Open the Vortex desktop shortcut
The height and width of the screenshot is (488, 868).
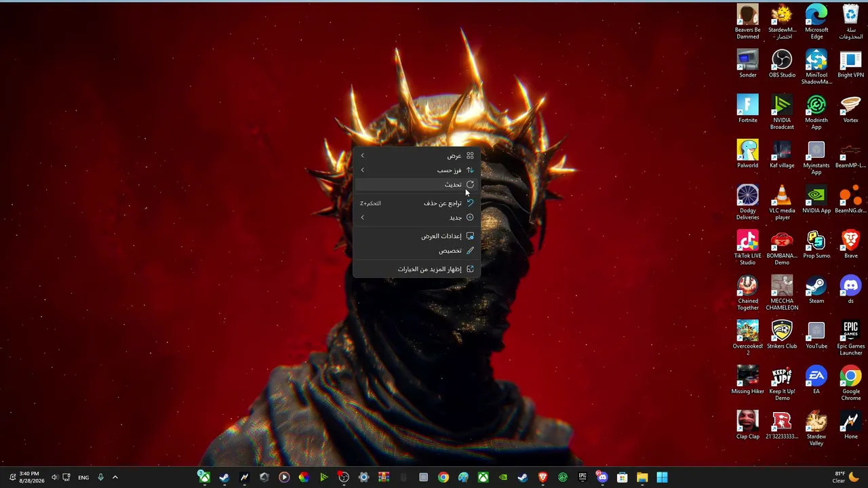[850, 109]
